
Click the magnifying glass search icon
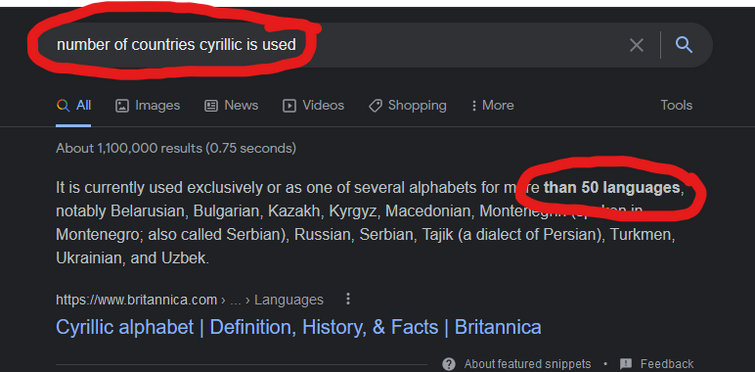click(x=684, y=45)
